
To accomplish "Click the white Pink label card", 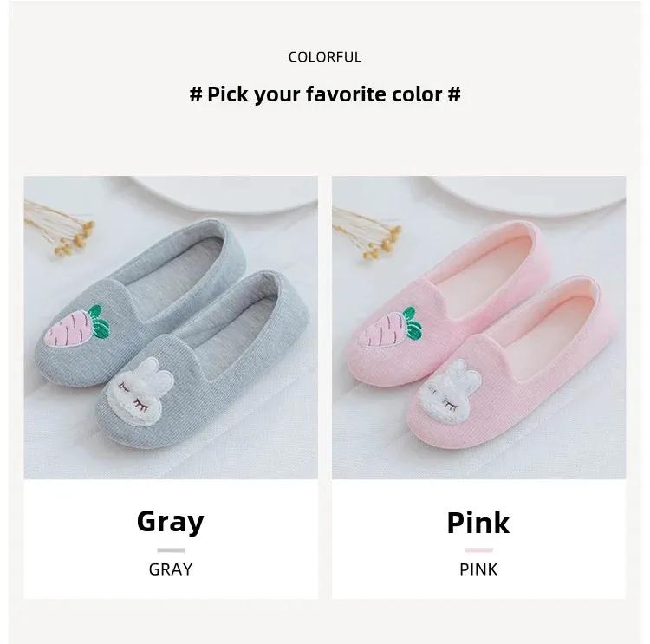I will point(478,538).
